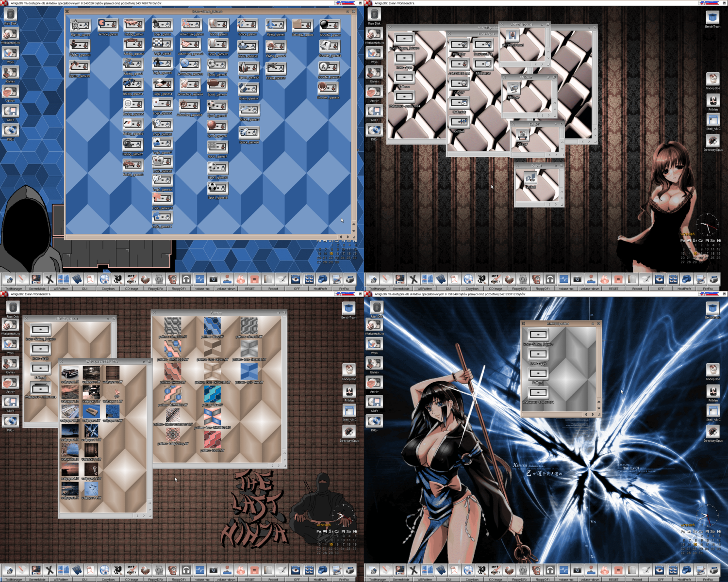Open Shell_VNC icon on blue light-streak desktop
Viewport: 728px width, 582px height.
pyautogui.click(x=712, y=411)
